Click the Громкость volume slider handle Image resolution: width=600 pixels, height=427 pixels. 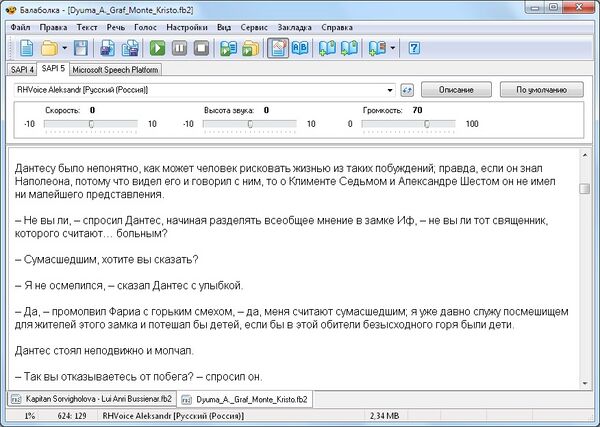[x=427, y=124]
